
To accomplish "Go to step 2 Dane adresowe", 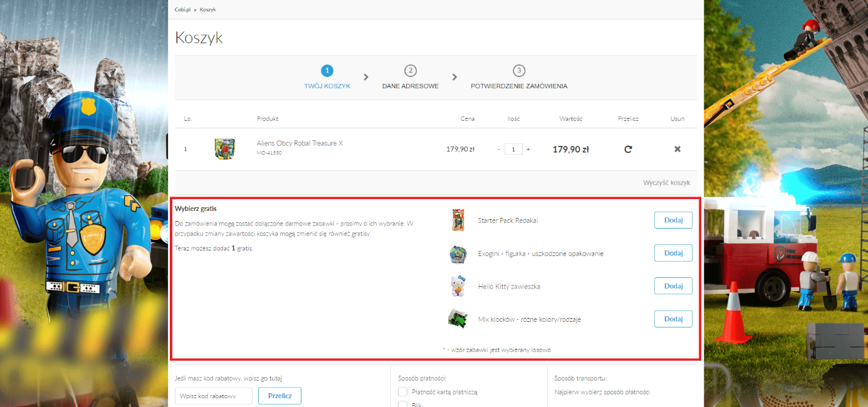I will [410, 78].
